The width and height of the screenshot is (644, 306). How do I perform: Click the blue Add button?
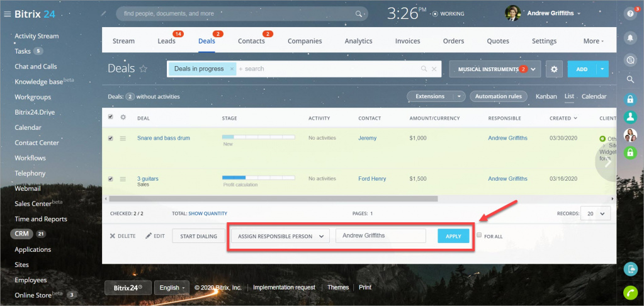coord(582,69)
